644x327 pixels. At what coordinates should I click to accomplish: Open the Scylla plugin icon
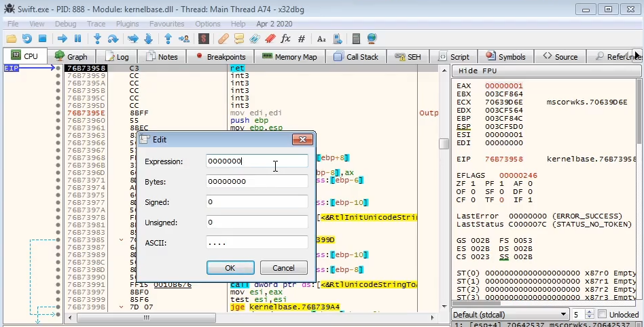[x=203, y=39]
